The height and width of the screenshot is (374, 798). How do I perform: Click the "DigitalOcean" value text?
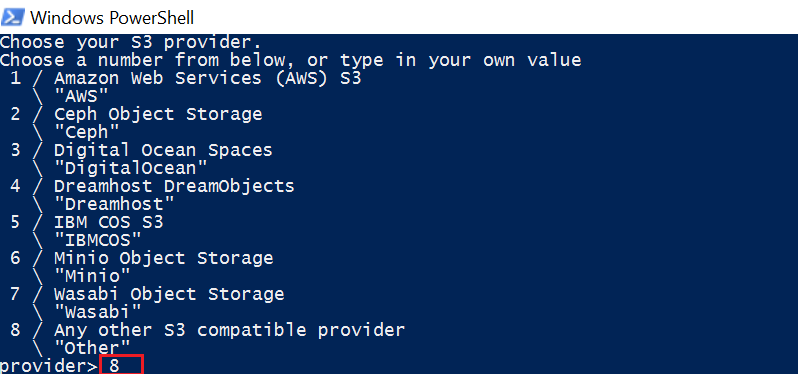click(x=131, y=167)
